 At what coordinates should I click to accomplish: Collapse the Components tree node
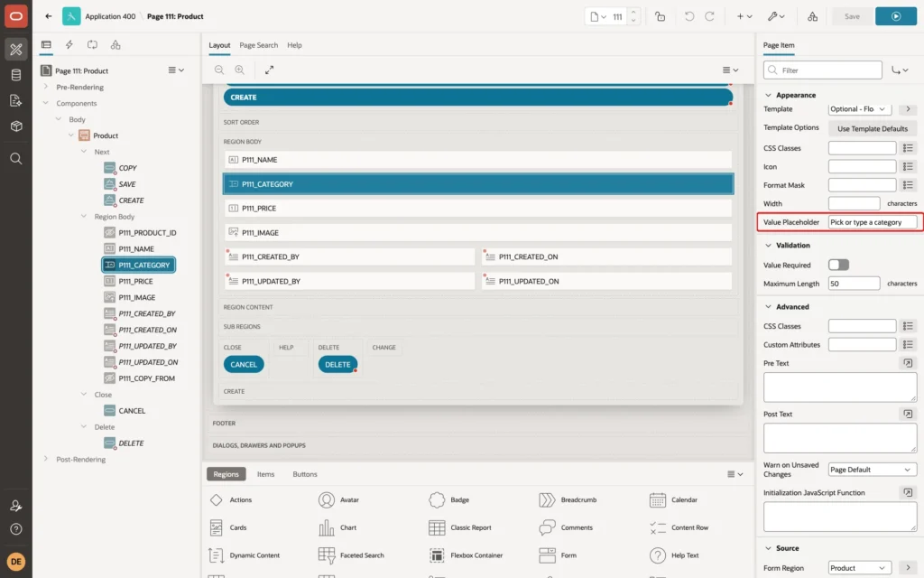[x=45, y=103]
